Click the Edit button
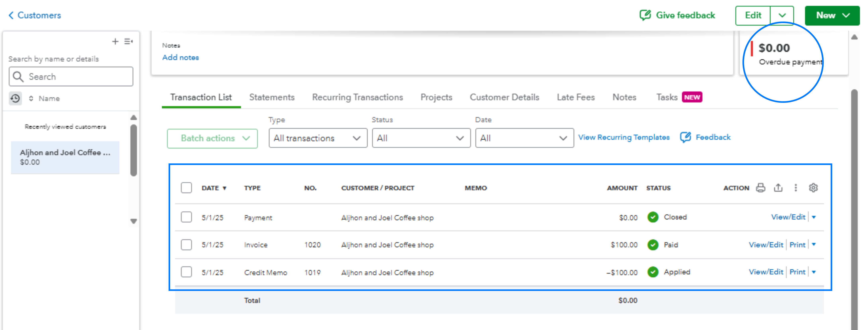868x330 pixels. pyautogui.click(x=753, y=16)
